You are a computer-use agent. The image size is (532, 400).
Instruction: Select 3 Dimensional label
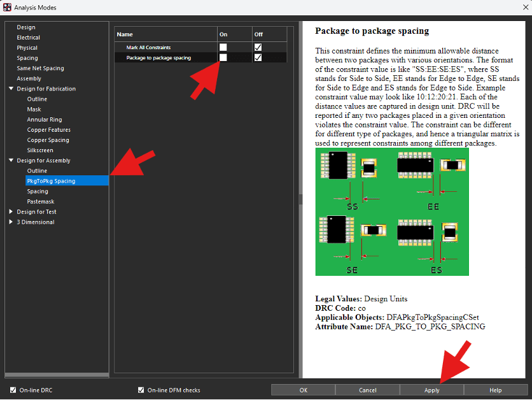[35, 222]
